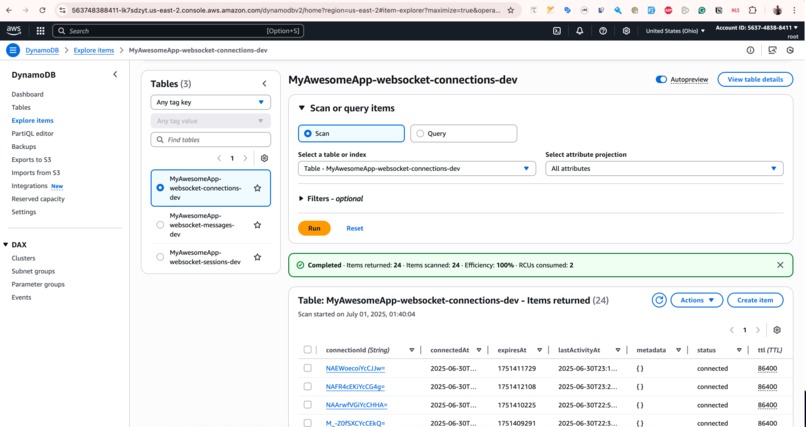Viewport: 806px width, 427px height.
Task: Click the info circle icon in breadcrumb bar
Action: 750,50
